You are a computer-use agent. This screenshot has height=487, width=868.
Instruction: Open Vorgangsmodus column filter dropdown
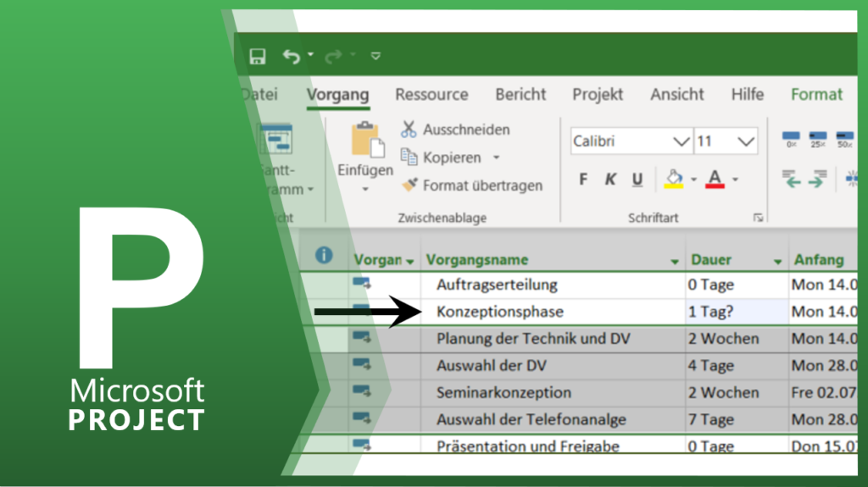(x=409, y=262)
